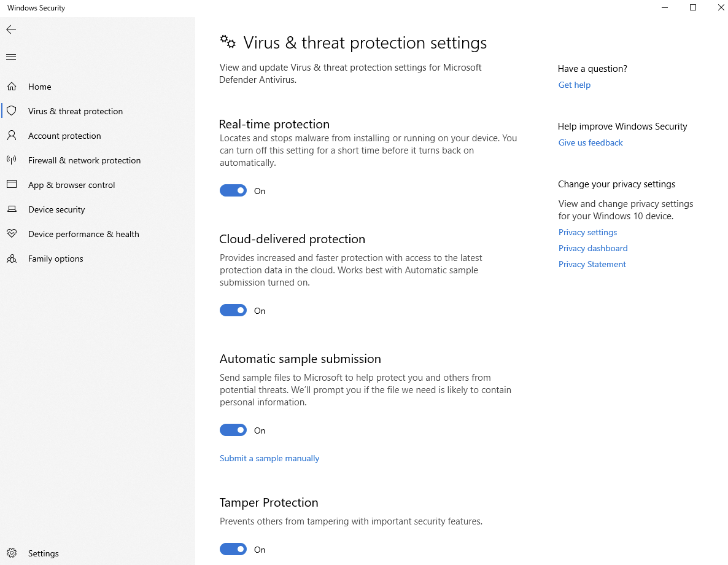Check Device performance & health
728x565 pixels.
tap(83, 233)
